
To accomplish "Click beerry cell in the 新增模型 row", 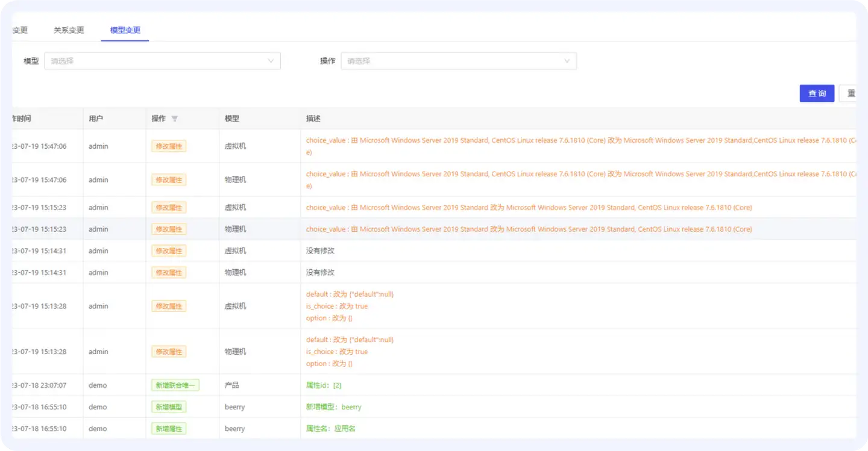I will (235, 407).
